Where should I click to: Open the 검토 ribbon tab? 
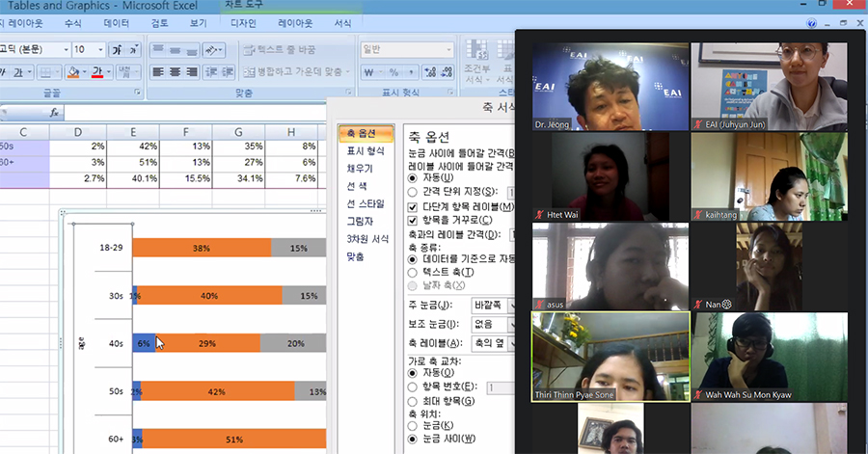tap(159, 23)
